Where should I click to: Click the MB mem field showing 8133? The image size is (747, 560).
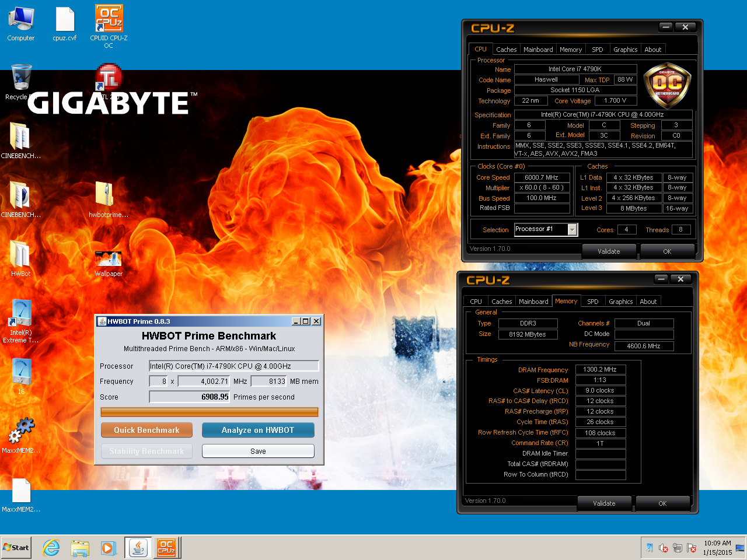tap(270, 381)
